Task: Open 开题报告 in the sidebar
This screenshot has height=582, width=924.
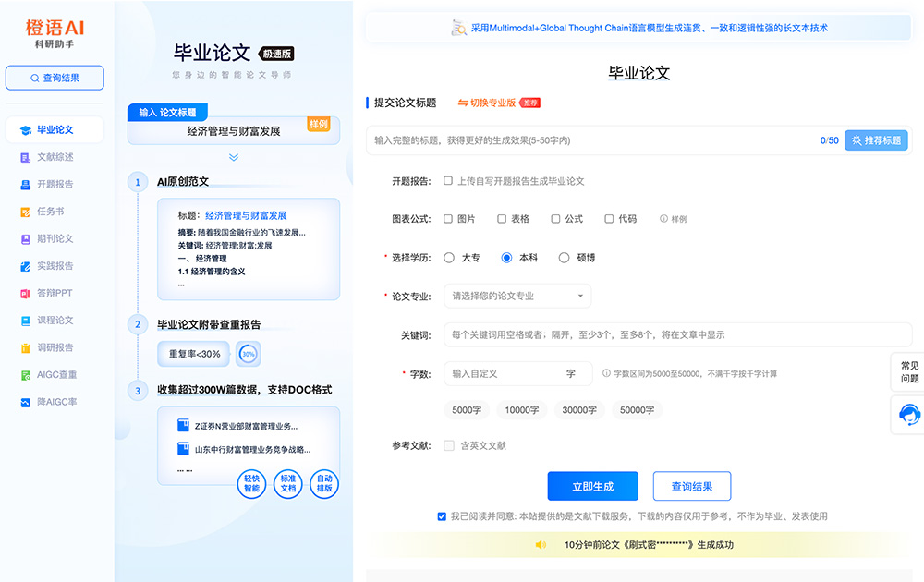Action: (55, 185)
